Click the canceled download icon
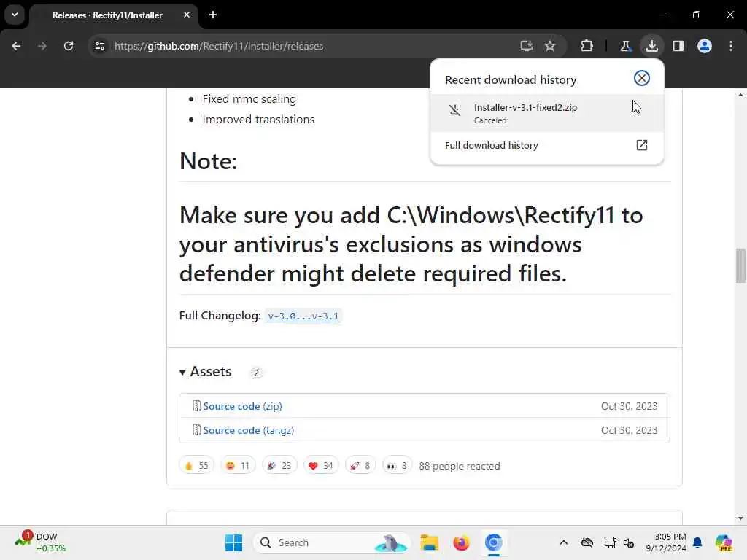Viewport: 747px width, 560px height. tap(454, 110)
